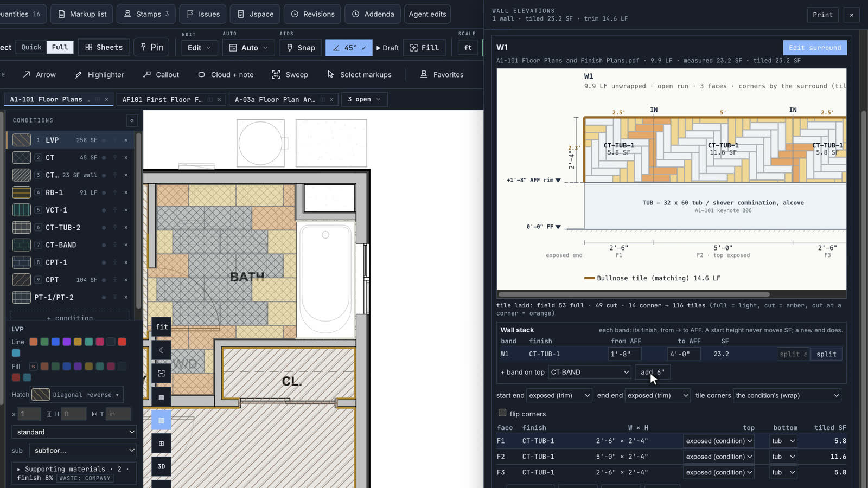Image resolution: width=868 pixels, height=488 pixels.
Task: Pick the purple Fill color swatch
Action: [78, 367]
